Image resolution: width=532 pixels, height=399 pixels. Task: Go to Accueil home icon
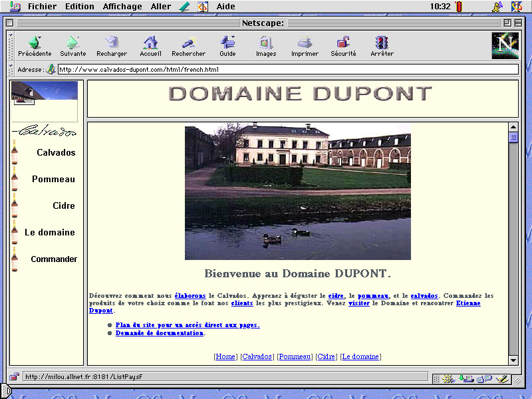click(150, 43)
